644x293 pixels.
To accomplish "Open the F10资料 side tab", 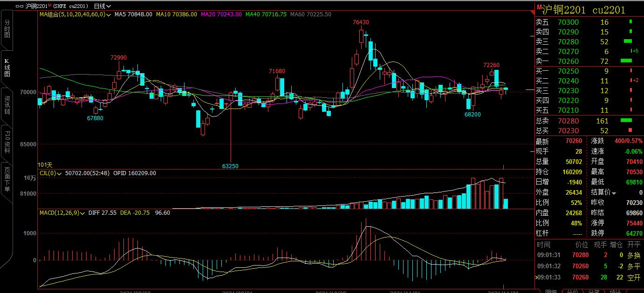I will click(7, 143).
